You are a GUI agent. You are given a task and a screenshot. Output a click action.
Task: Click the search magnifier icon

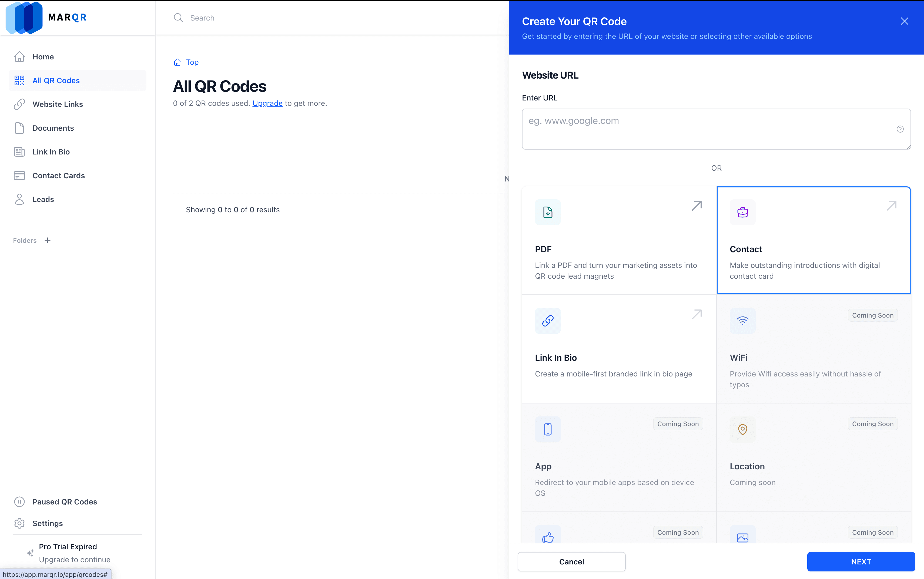coord(178,18)
